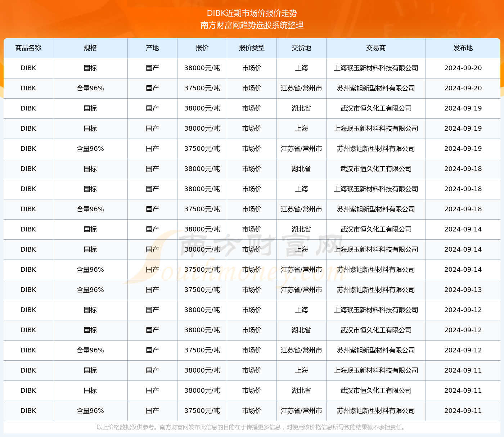
Task: Click 38000元/吨 price in 2024-09-12 上海 row
Action: coord(202,310)
